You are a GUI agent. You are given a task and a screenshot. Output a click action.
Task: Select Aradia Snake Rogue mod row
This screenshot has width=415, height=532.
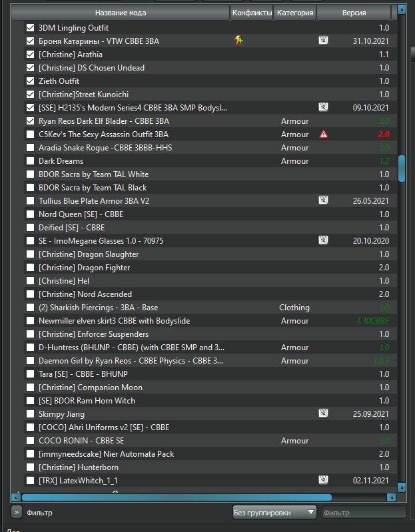click(x=210, y=148)
